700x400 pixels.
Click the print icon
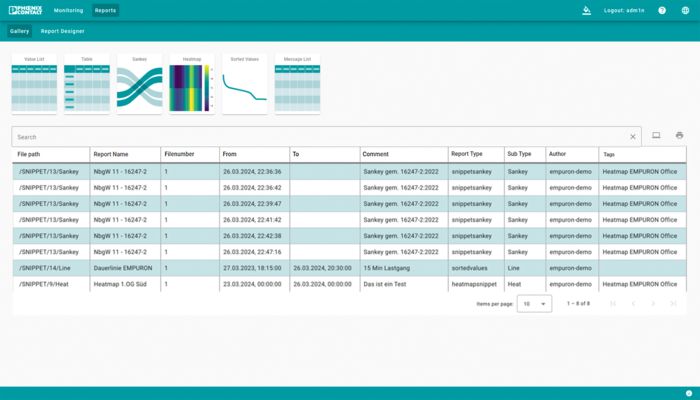(679, 135)
